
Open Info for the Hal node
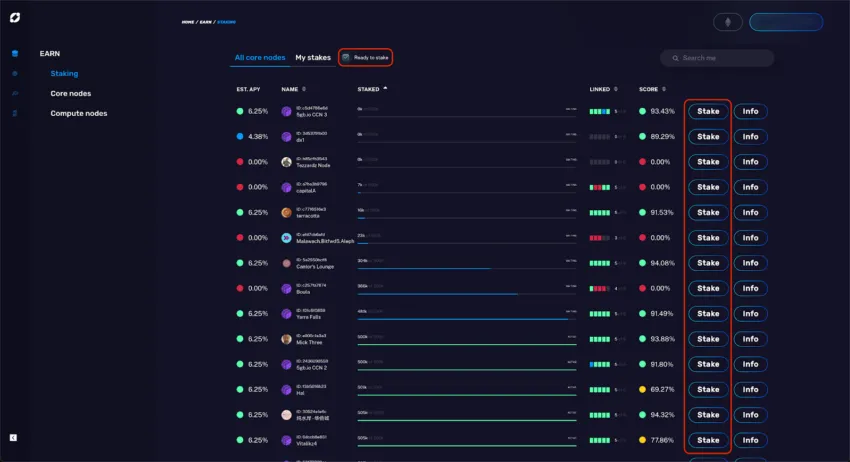(750, 389)
